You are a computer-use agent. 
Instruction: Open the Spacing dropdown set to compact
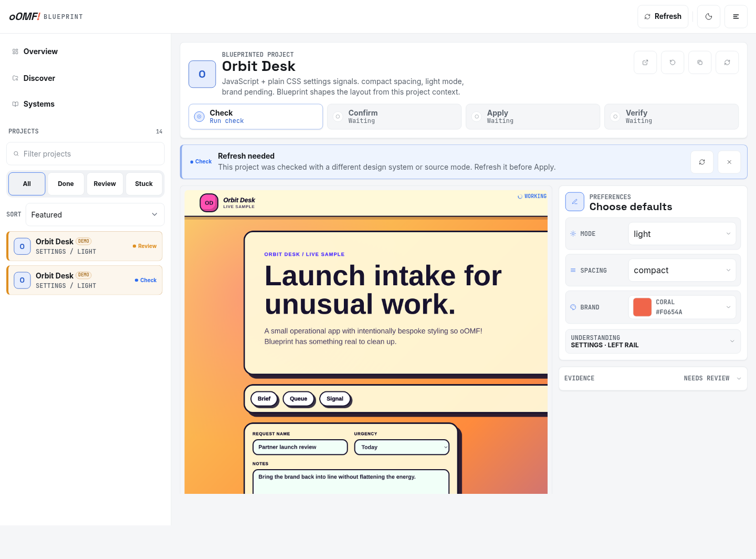point(682,271)
